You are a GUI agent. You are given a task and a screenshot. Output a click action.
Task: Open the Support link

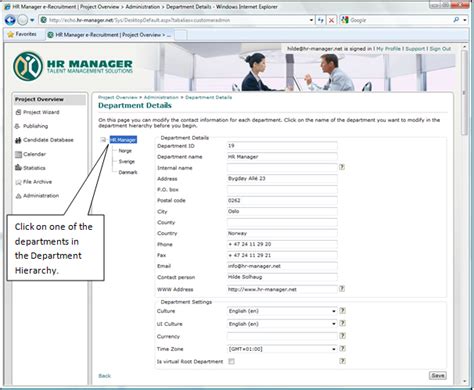tap(415, 49)
